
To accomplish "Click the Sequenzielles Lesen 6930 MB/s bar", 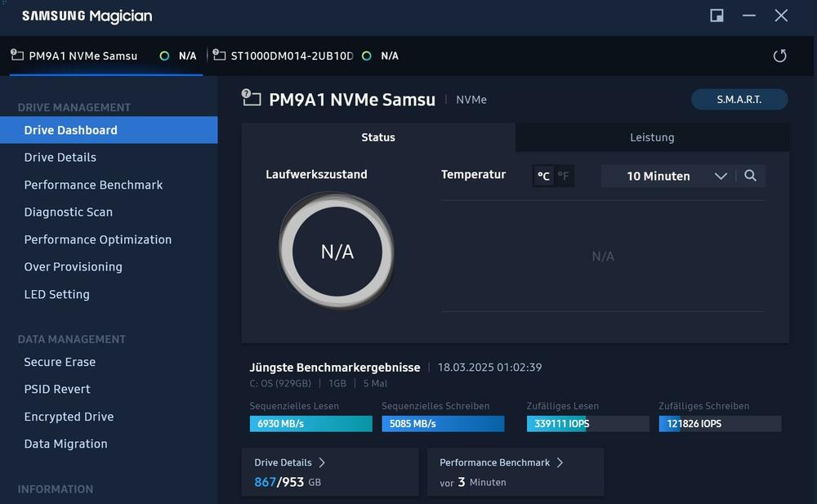I will pyautogui.click(x=310, y=424).
